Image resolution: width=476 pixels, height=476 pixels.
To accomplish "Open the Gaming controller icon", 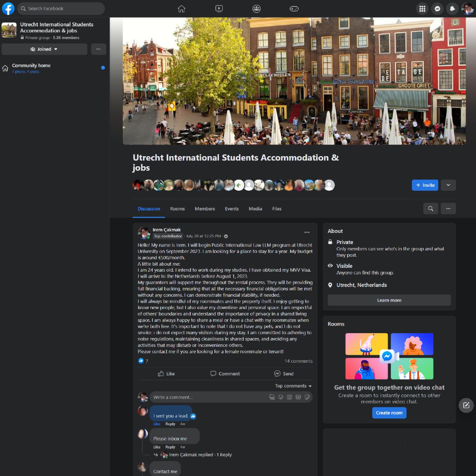I will tap(294, 8).
